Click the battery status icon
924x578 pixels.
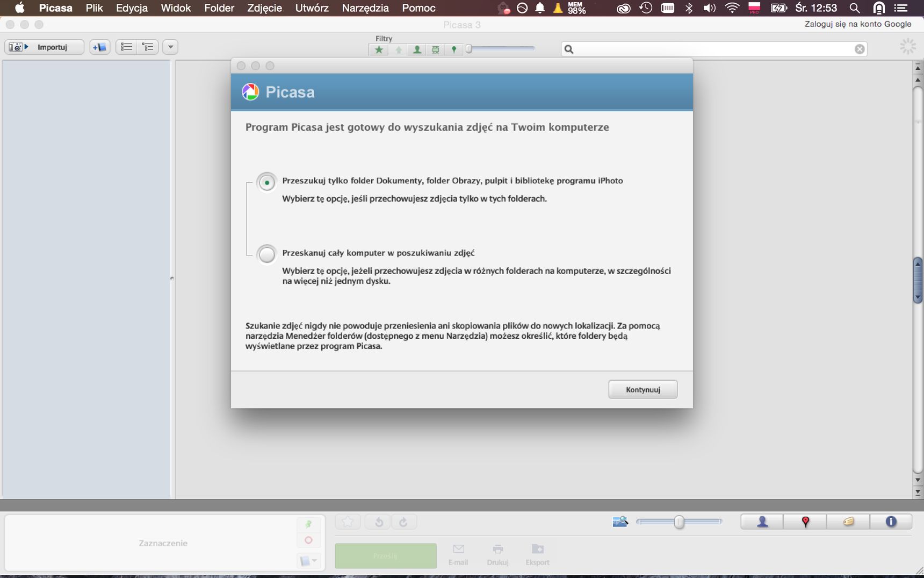point(778,8)
